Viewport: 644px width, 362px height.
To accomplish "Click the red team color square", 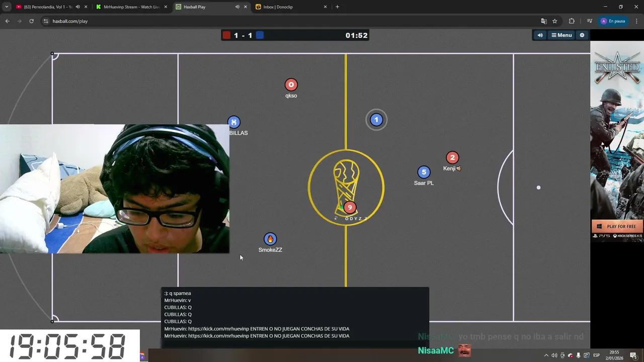I will point(226,35).
